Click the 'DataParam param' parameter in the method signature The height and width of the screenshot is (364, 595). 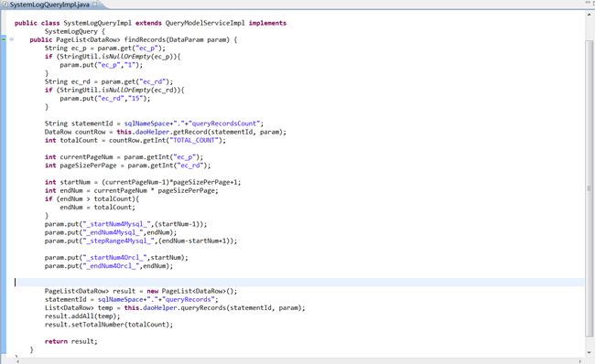pos(200,39)
